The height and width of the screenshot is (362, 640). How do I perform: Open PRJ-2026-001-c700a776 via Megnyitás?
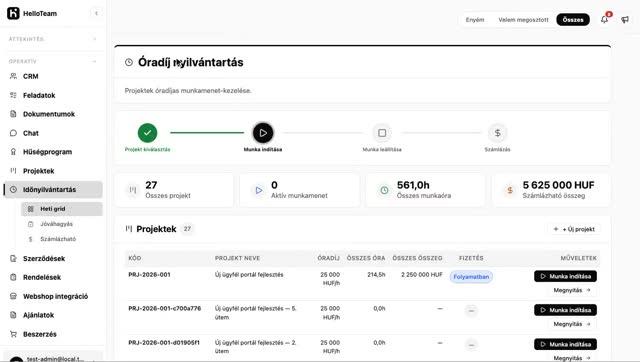point(571,324)
